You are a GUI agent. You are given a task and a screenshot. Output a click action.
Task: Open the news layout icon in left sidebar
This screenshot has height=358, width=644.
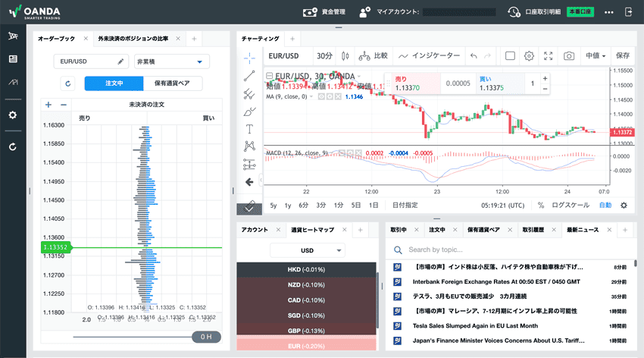[13, 58]
